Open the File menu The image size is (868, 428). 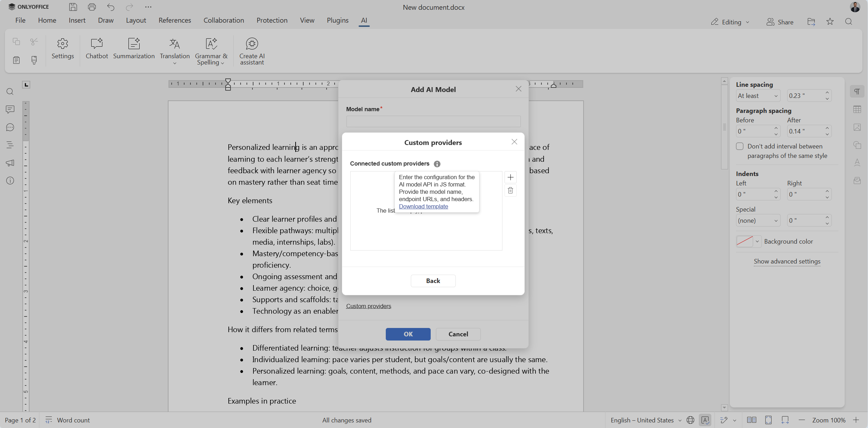20,20
